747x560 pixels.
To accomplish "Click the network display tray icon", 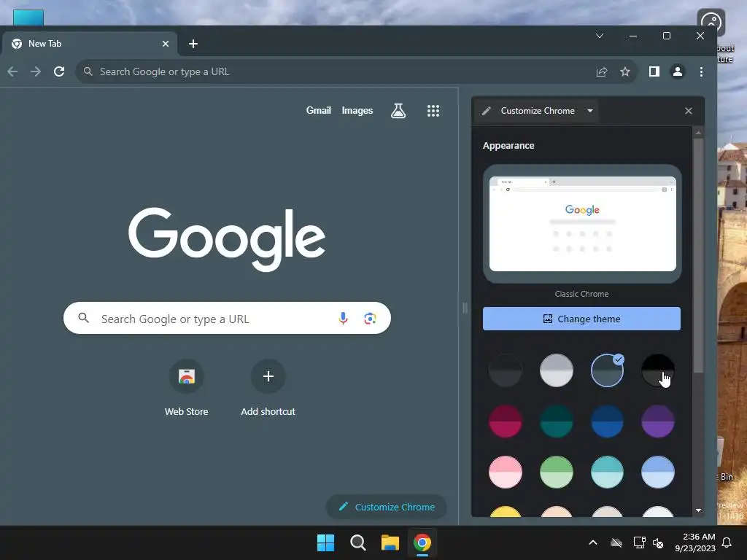I will point(639,542).
